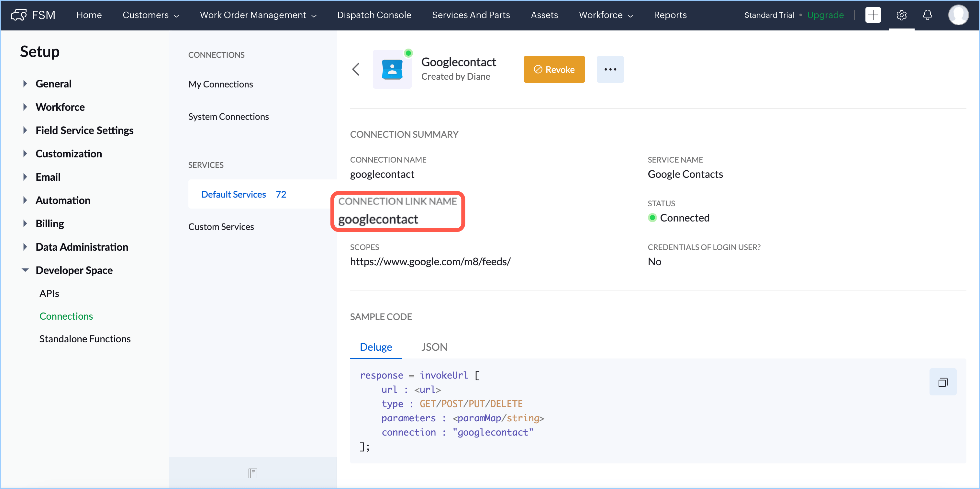Image resolution: width=980 pixels, height=489 pixels.
Task: Open the three-dots more options menu
Action: point(610,69)
